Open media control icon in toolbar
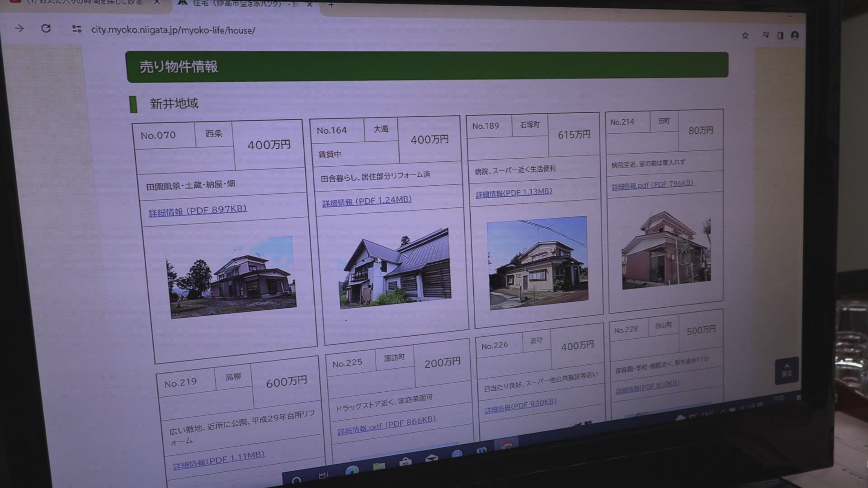The height and width of the screenshot is (488, 868). (x=765, y=35)
